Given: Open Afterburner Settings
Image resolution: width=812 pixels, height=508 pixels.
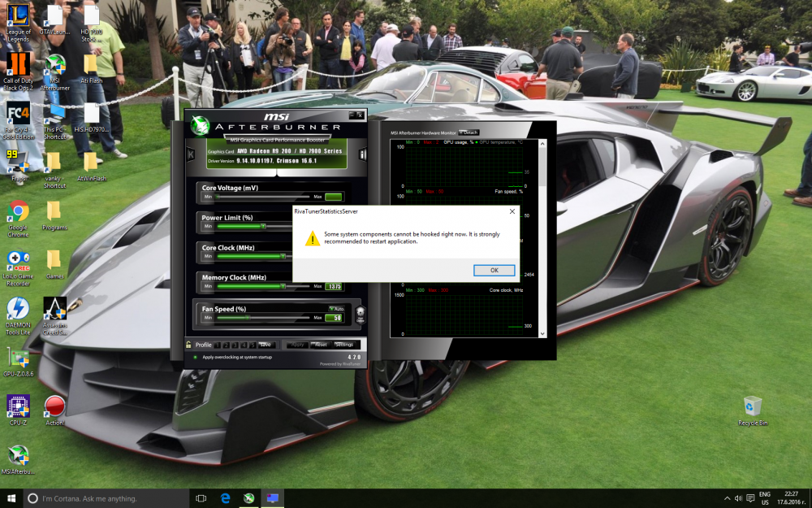Looking at the screenshot, I should [x=343, y=345].
